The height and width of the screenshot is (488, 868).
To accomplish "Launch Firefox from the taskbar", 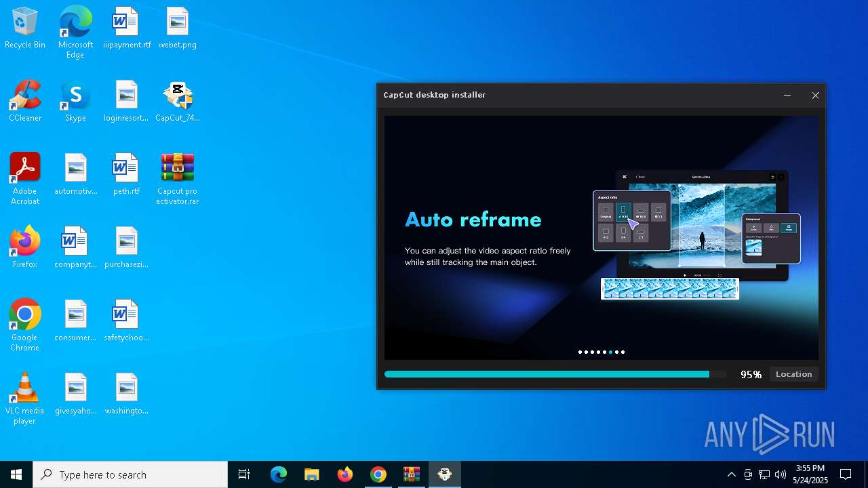I will click(x=345, y=474).
